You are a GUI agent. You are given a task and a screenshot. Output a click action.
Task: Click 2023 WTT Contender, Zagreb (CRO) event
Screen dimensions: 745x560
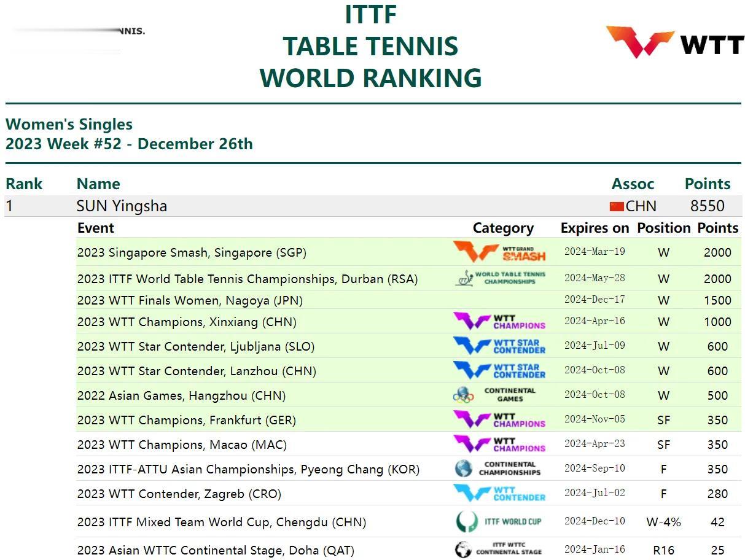179,494
